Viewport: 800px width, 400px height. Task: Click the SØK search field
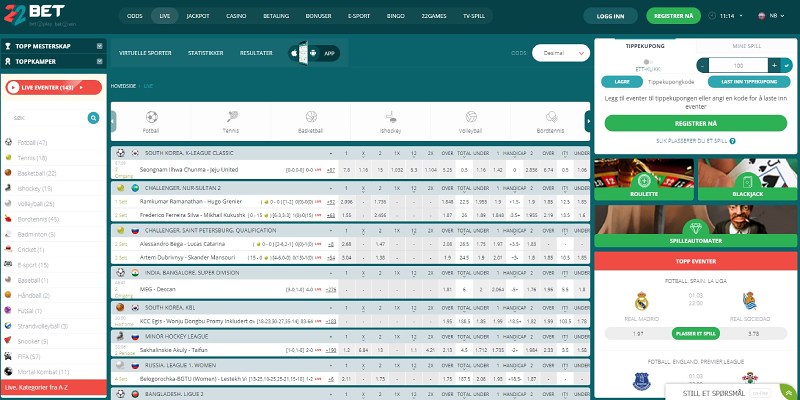[x=47, y=118]
